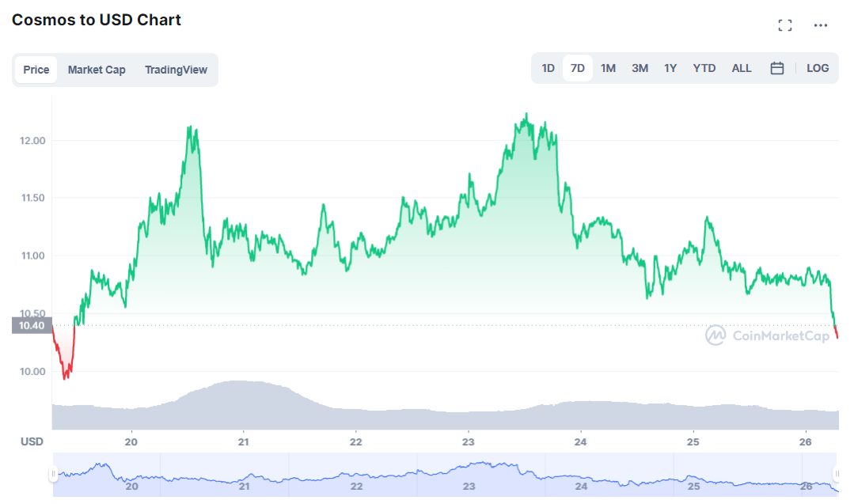Click the Cosmos to USD Chart heading
Viewport: 854px width, 504px height.
(x=97, y=20)
